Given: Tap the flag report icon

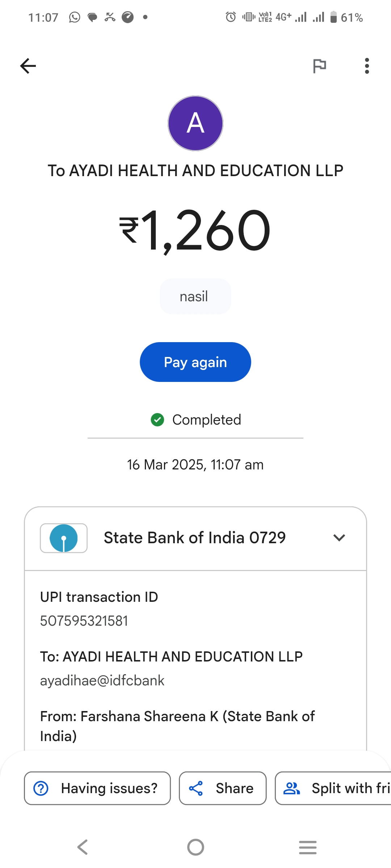Looking at the screenshot, I should (319, 66).
